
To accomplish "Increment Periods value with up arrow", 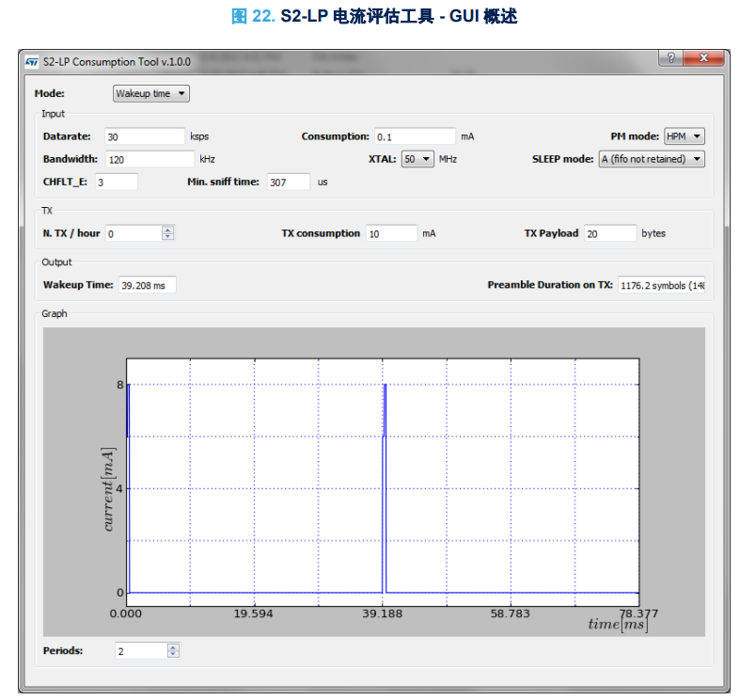I will pyautogui.click(x=172, y=647).
